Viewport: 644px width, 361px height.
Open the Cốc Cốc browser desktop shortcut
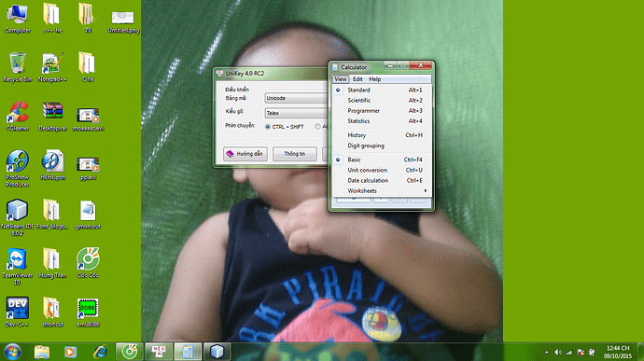click(88, 263)
